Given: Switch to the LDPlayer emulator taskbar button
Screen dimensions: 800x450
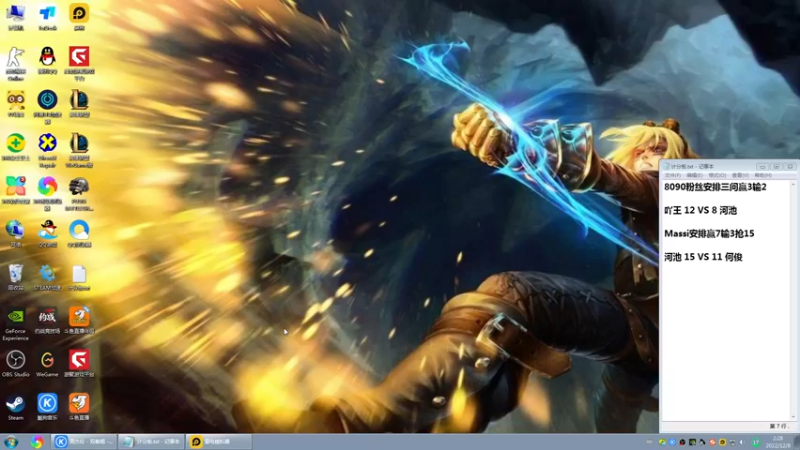Looking at the screenshot, I should tap(219, 442).
